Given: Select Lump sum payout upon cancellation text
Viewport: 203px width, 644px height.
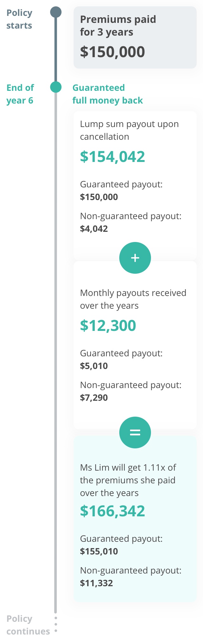Looking at the screenshot, I should [x=129, y=130].
